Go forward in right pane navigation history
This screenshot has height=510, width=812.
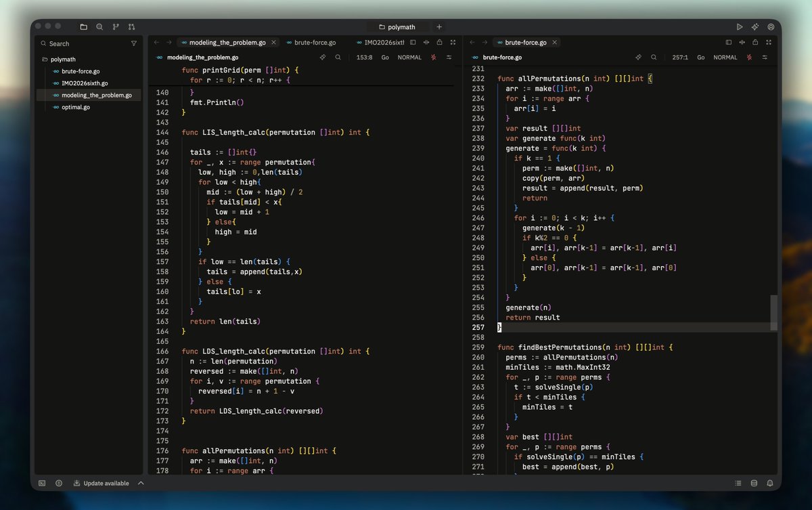tap(485, 42)
